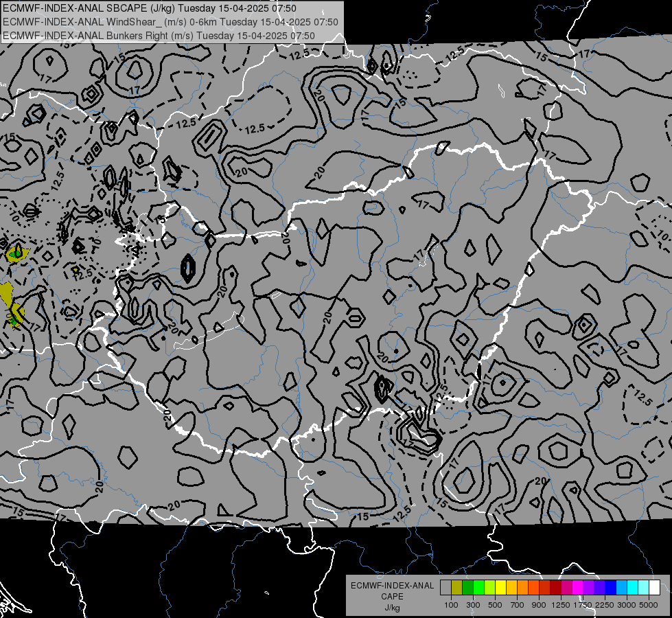Click the J/kg unit label in legend
The image size is (672, 618).
[392, 608]
